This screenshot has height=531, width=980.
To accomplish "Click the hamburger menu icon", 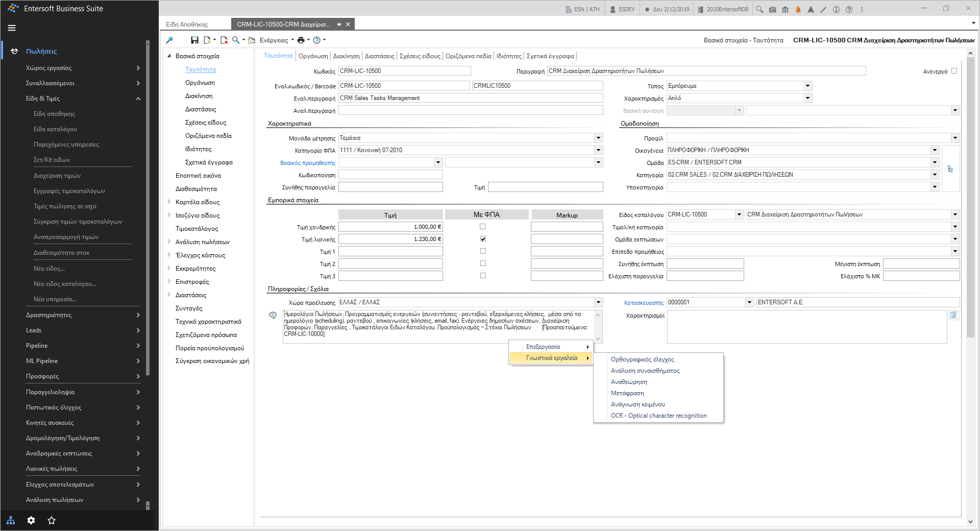I will [x=12, y=28].
